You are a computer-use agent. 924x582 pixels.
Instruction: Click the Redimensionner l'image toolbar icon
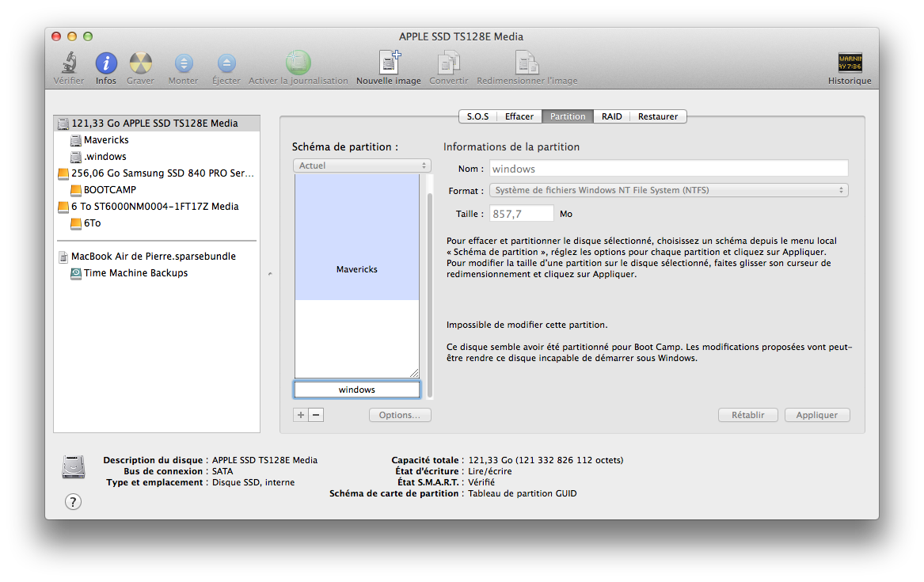pyautogui.click(x=527, y=62)
